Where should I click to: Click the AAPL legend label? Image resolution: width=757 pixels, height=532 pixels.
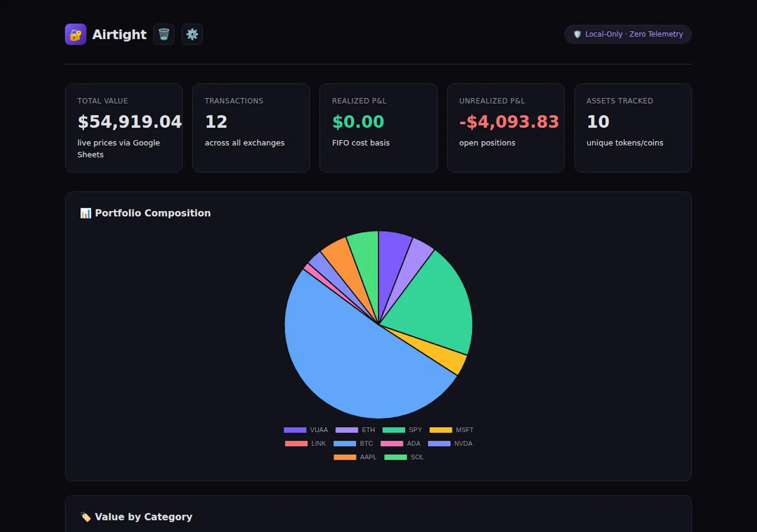(x=368, y=457)
